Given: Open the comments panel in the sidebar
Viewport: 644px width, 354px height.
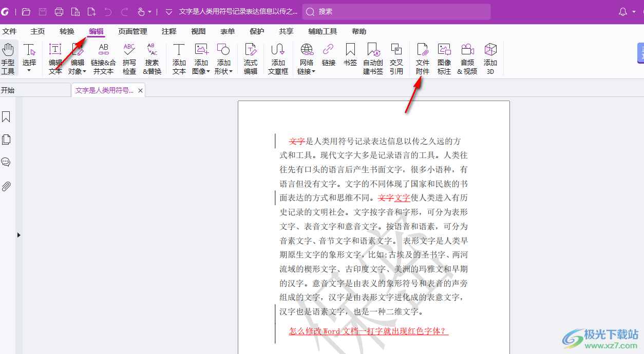Looking at the screenshot, I should tap(6, 162).
